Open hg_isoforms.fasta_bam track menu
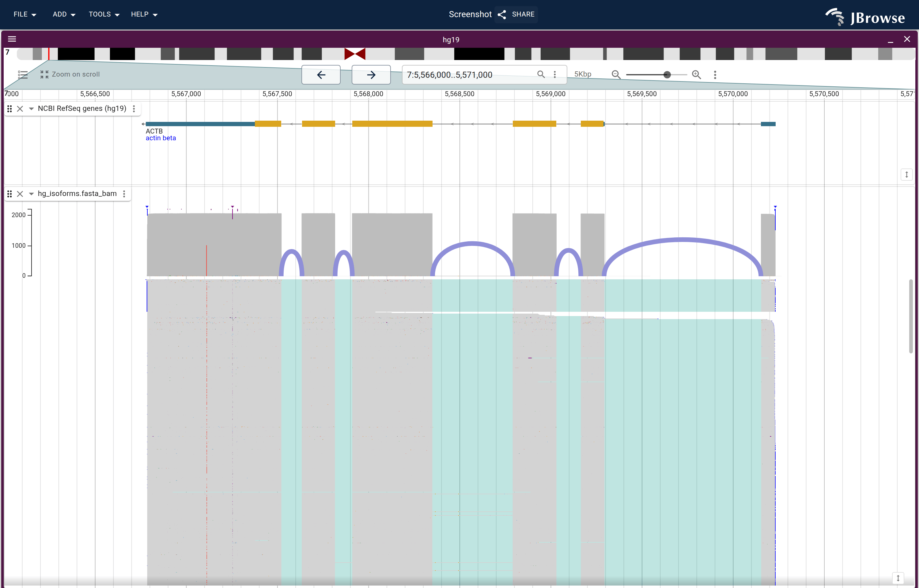This screenshot has height=588, width=919. 124,194
